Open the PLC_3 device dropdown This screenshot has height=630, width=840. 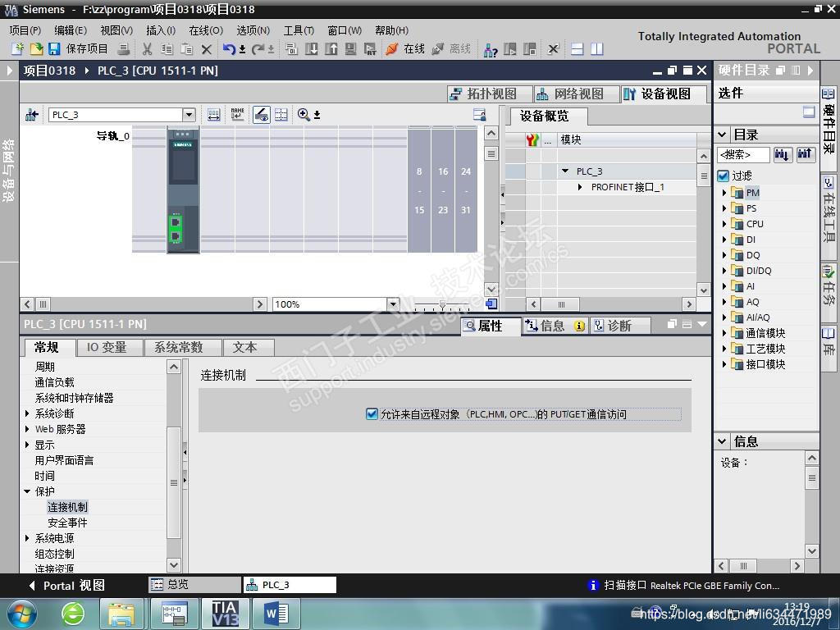pos(189,115)
